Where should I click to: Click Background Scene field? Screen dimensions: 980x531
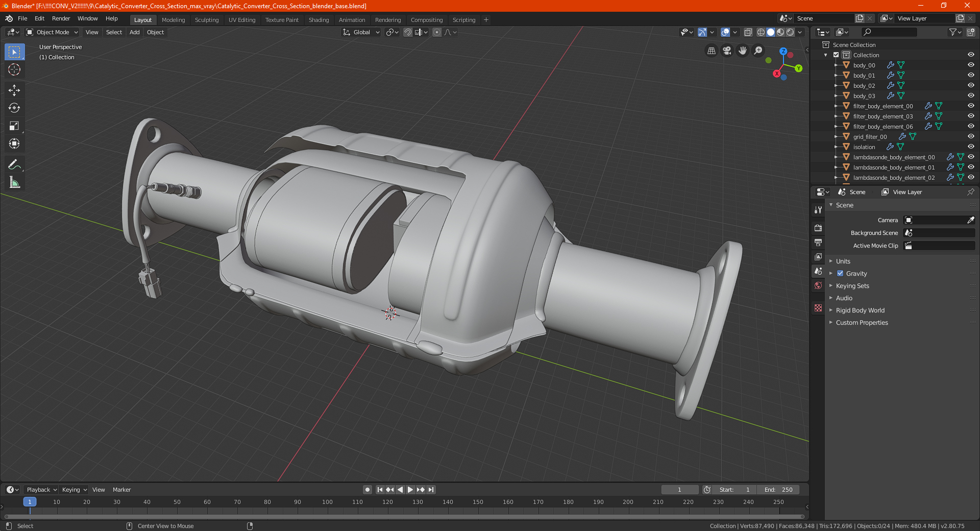coord(939,233)
